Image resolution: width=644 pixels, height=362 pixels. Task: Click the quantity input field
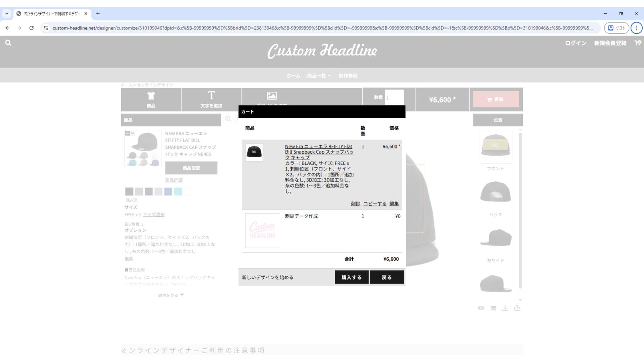point(394,98)
